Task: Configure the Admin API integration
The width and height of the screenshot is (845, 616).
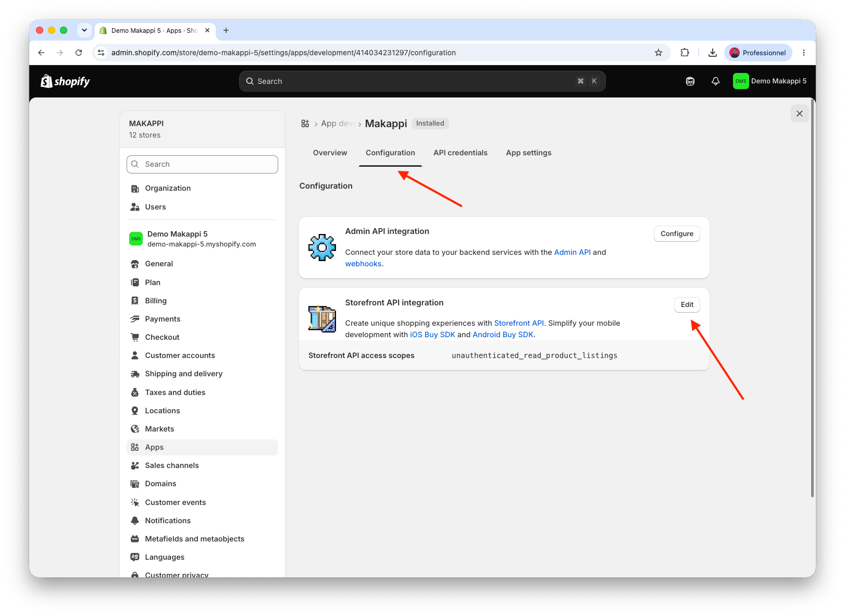Action: (677, 233)
